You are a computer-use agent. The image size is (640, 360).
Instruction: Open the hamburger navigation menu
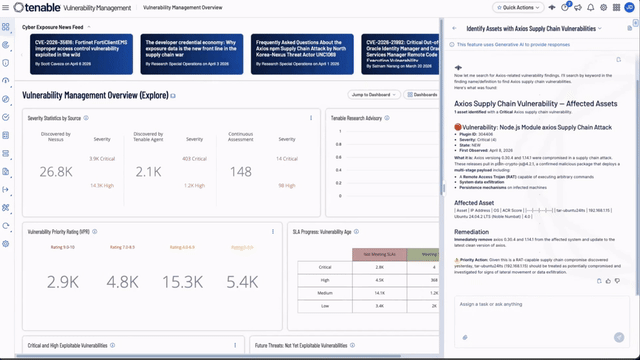(x=5, y=7)
